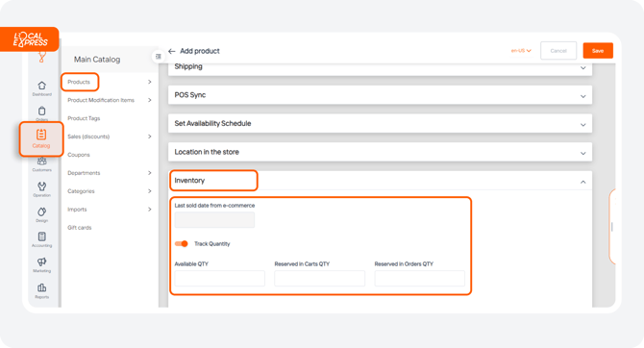Expand the POS Sync section
This screenshot has width=644, height=348.
(x=380, y=95)
